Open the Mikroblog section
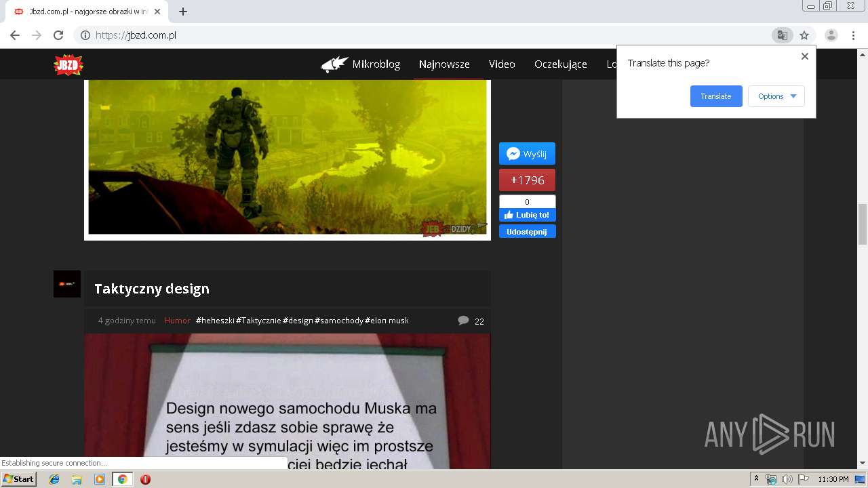This screenshot has width=868, height=488. (376, 64)
